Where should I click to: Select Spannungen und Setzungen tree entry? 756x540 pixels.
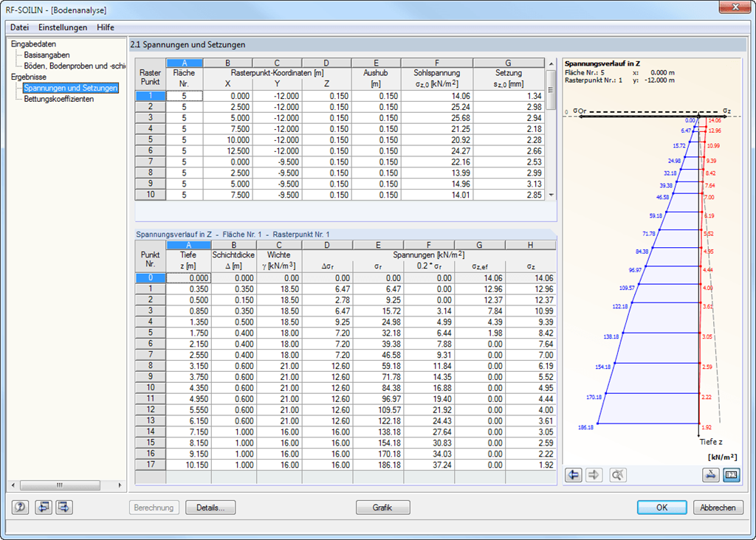point(70,88)
